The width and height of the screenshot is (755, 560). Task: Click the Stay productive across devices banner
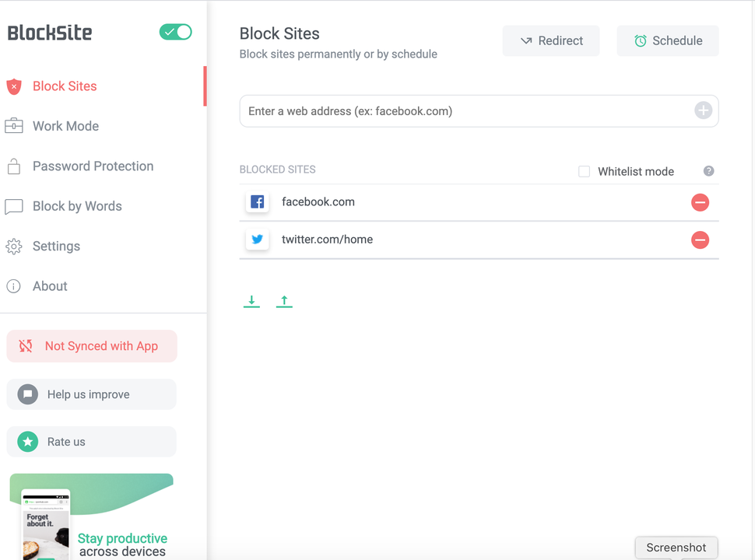pyautogui.click(x=92, y=516)
